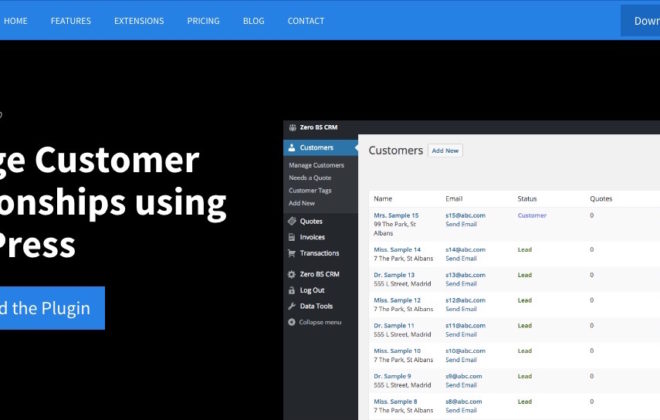The width and height of the screenshot is (660, 420).
Task: Click email s15@abc.com
Action: (x=466, y=215)
